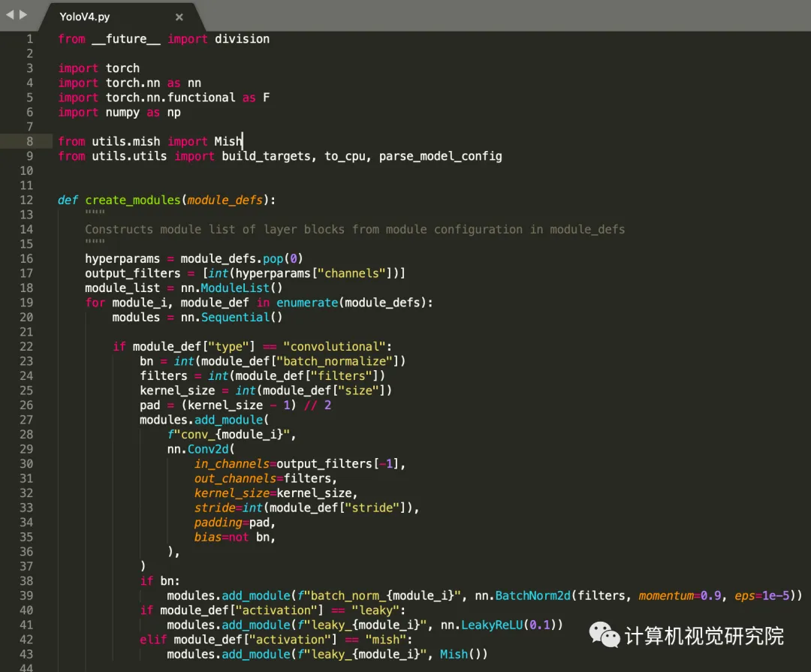811x672 pixels.
Task: Click 'torch' on the import torch line
Action: (x=122, y=68)
